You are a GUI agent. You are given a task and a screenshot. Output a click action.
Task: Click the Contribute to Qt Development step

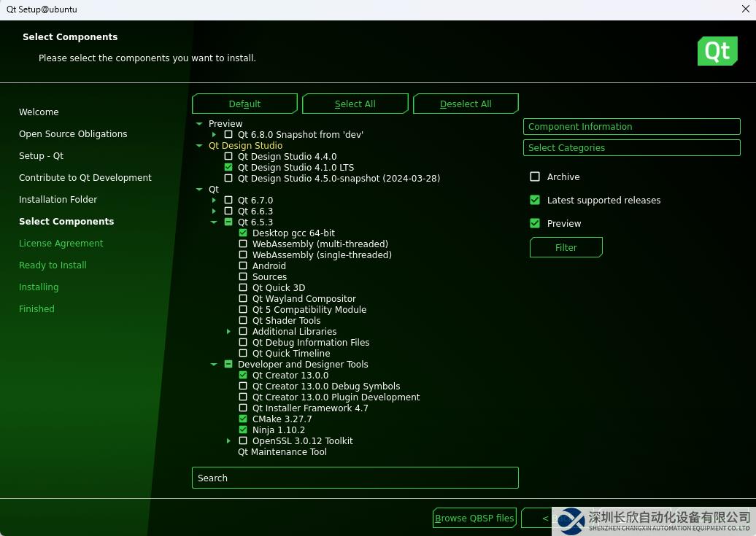85,177
